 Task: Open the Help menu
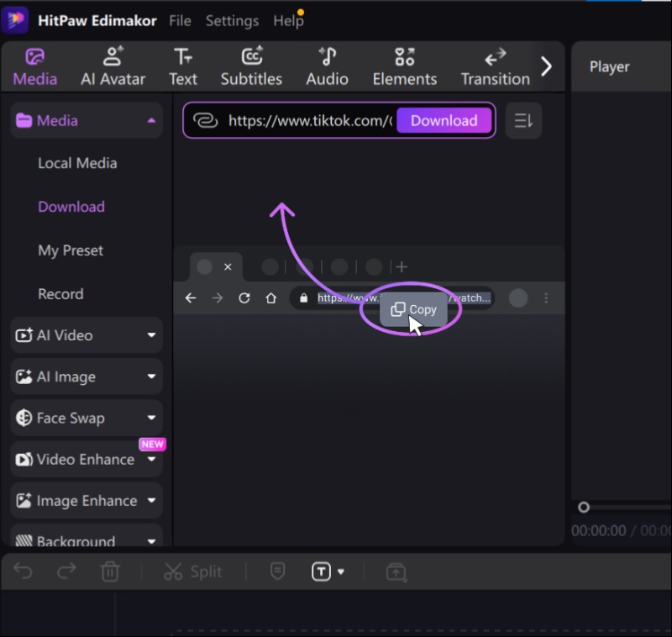pyautogui.click(x=288, y=20)
